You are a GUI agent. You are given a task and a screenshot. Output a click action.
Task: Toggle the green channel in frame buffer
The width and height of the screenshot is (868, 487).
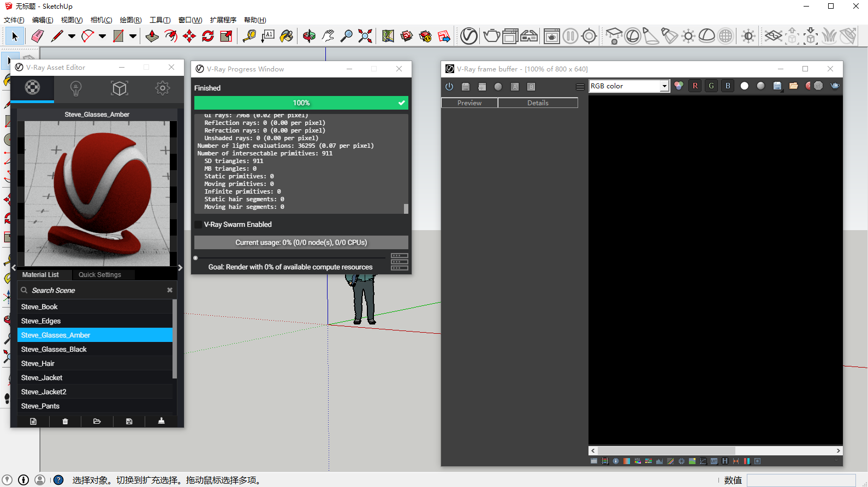711,86
